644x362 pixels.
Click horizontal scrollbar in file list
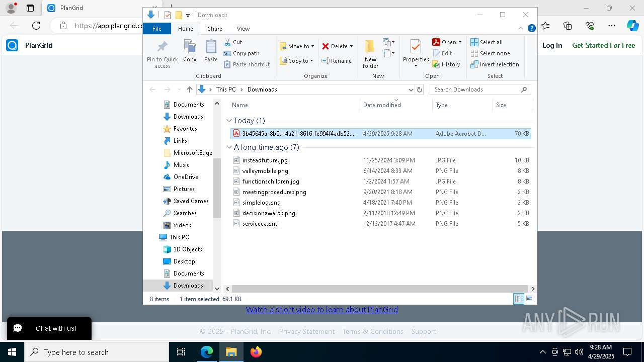380,289
